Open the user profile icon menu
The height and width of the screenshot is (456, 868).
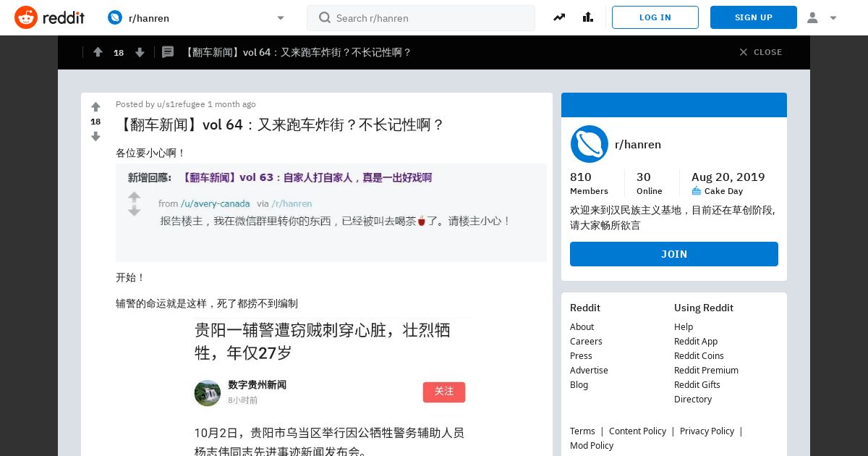812,17
